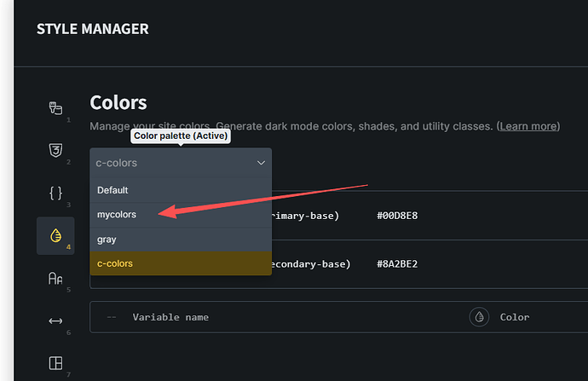Open the layout grid panel icon
Image resolution: width=588 pixels, height=381 pixels.
click(x=55, y=363)
